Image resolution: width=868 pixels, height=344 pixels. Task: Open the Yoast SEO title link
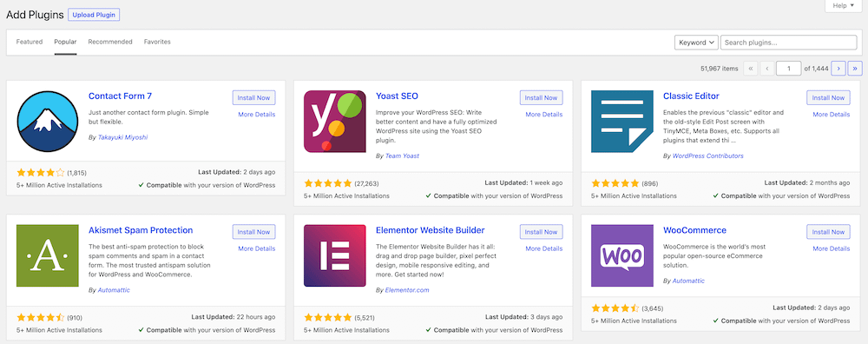pyautogui.click(x=397, y=96)
